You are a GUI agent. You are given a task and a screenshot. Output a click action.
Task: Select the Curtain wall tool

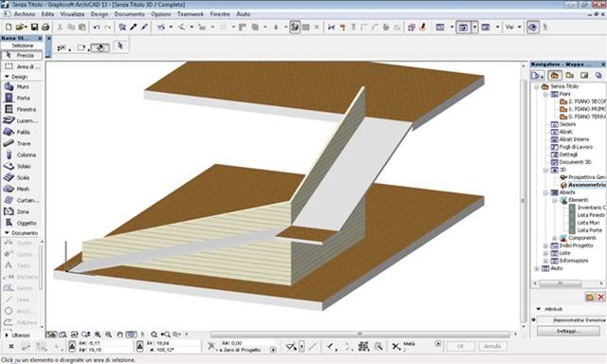tap(22, 200)
